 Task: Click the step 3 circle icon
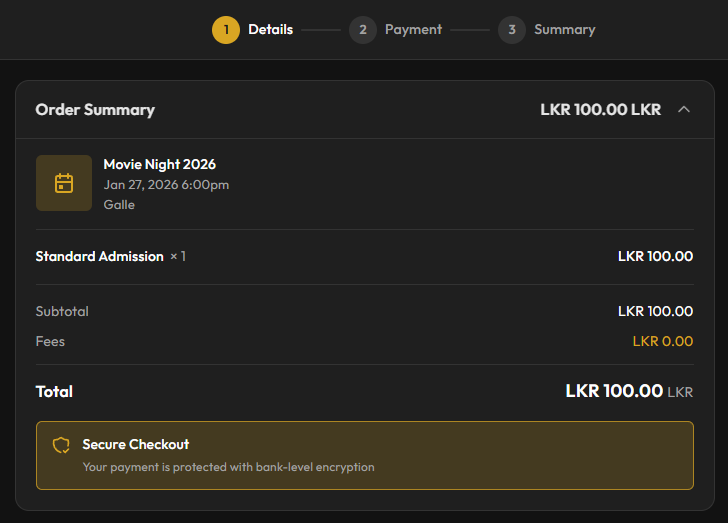(x=512, y=30)
